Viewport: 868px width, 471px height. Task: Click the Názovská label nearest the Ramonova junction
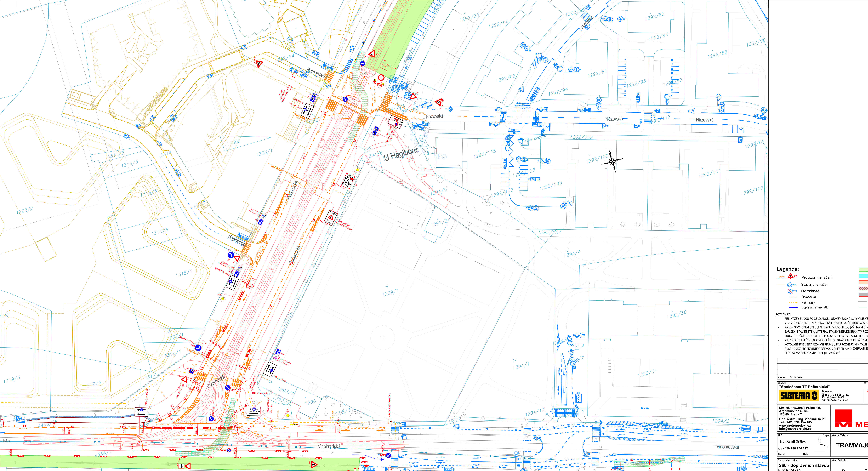[x=434, y=117]
